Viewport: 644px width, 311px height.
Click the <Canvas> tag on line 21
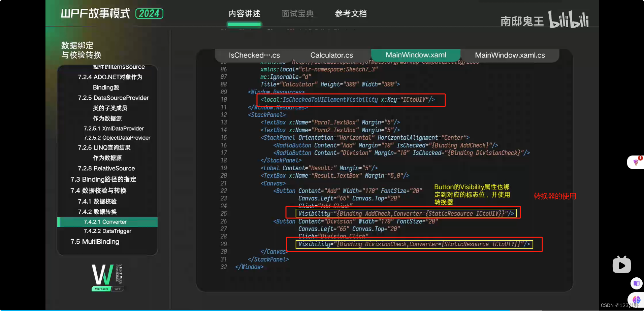pyautogui.click(x=273, y=183)
